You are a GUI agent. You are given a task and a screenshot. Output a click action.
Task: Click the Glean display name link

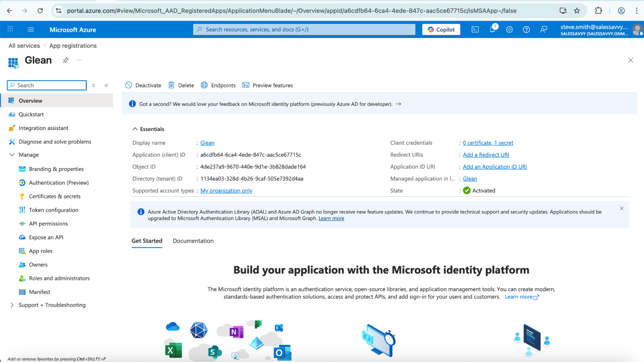[x=207, y=143]
